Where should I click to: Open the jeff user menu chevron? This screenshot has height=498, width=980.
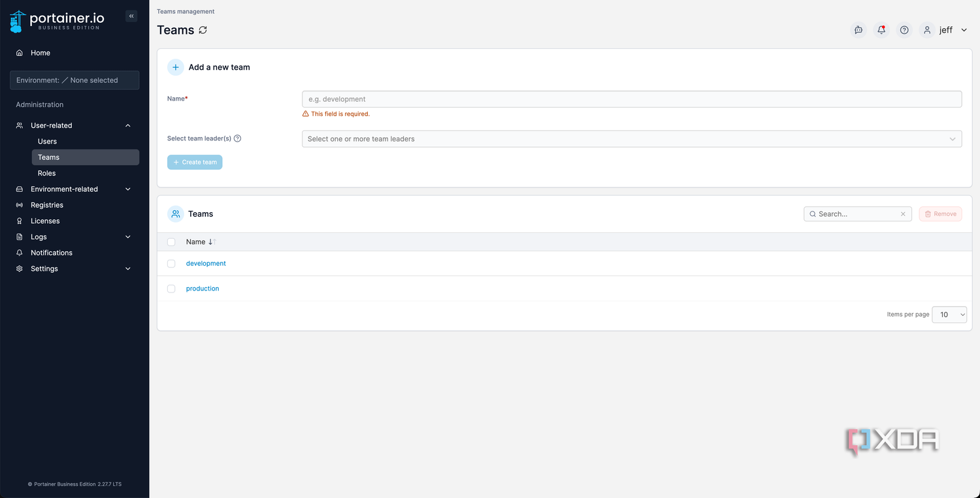(x=964, y=30)
